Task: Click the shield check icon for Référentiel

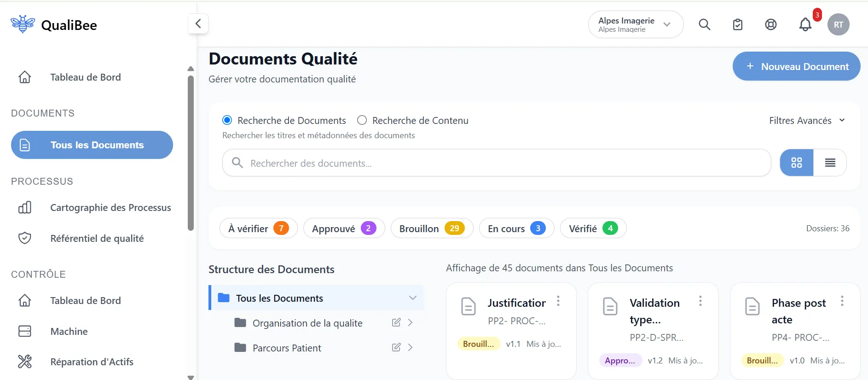Action: (25, 238)
